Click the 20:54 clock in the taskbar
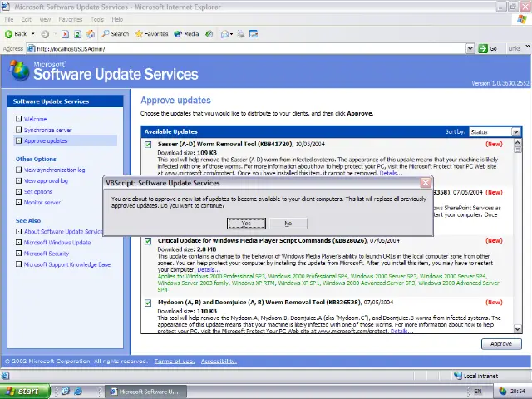Image resolution: width=532 pixels, height=399 pixels. [517, 392]
